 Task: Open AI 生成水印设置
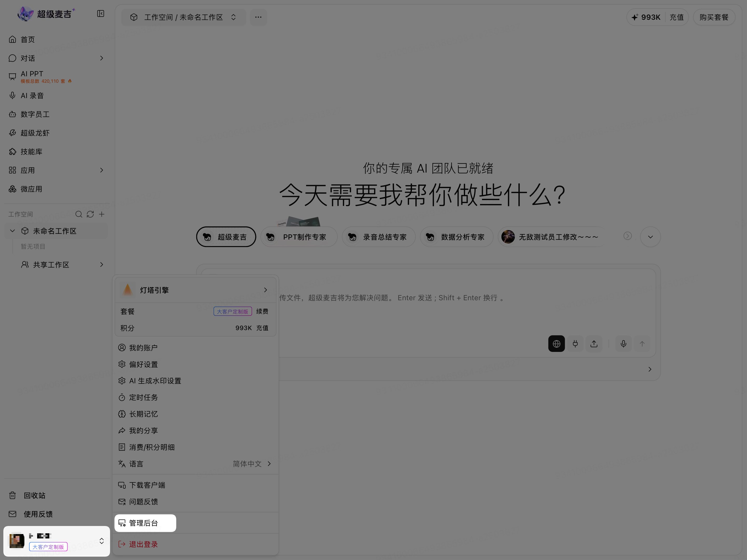195,381
